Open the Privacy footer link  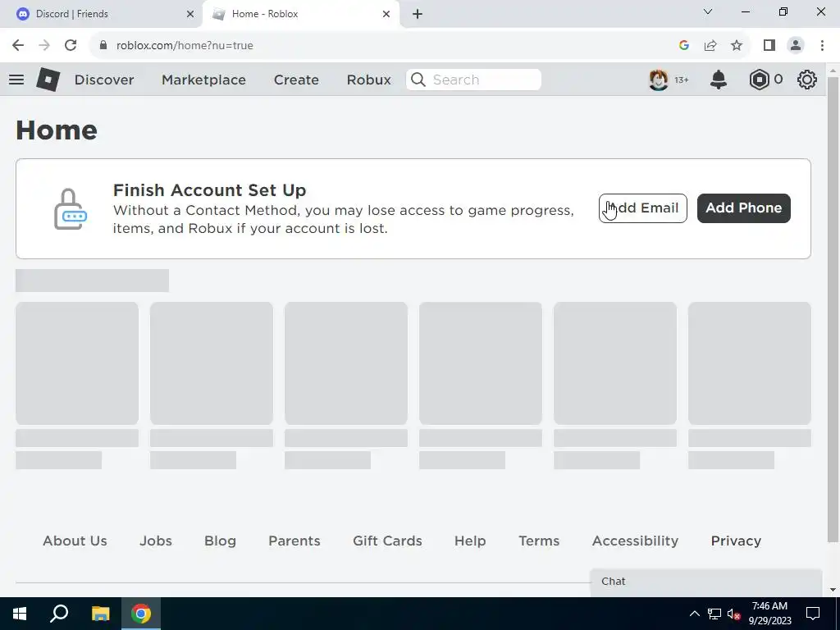click(736, 541)
